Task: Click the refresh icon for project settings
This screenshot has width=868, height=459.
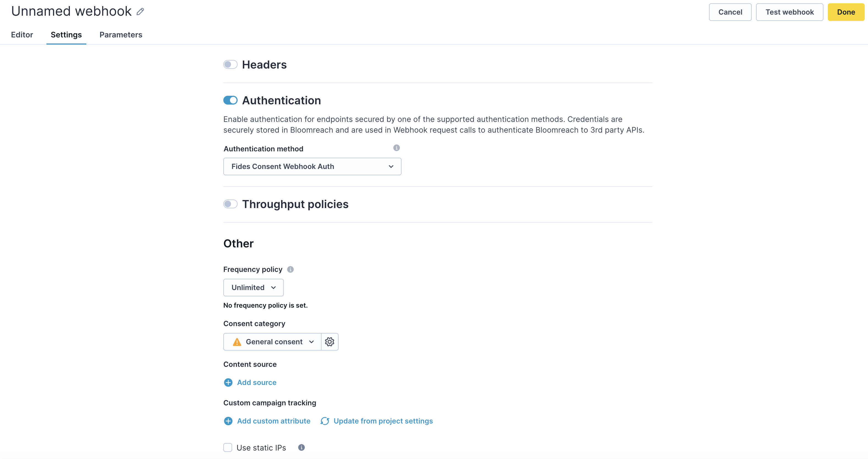Action: point(325,421)
